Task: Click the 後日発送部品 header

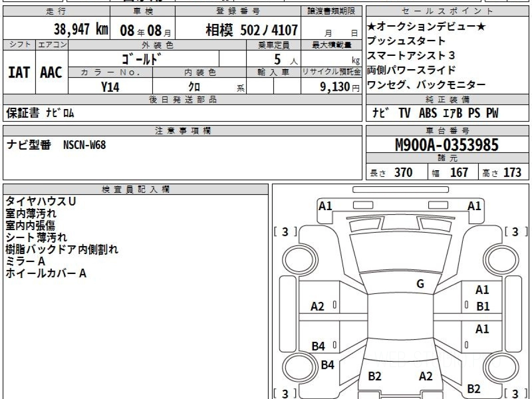Action: [182, 100]
